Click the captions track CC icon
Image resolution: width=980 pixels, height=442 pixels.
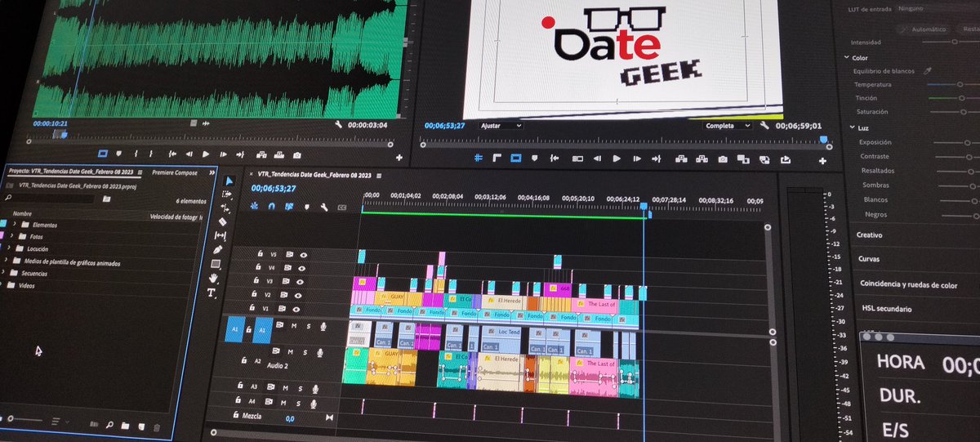pos(342,208)
